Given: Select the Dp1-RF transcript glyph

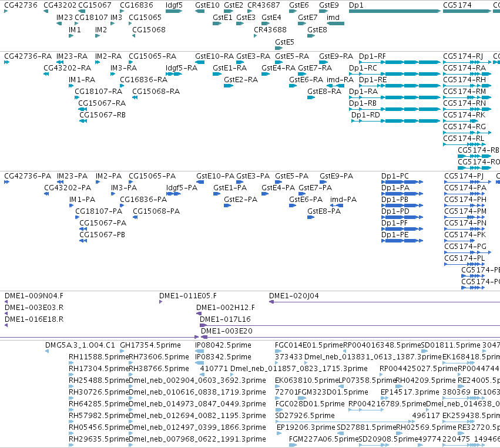Looking at the screenshot, I should tap(400, 62).
